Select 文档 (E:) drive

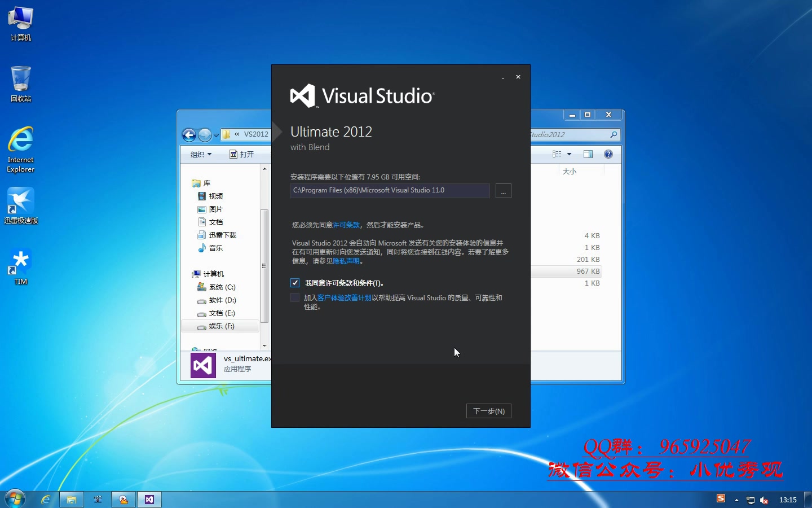[216, 313]
